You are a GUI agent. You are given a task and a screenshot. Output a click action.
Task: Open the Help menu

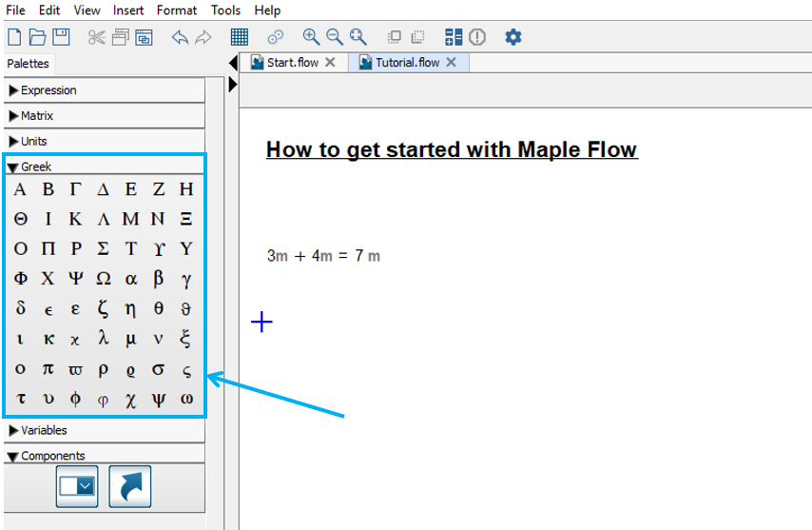[x=267, y=10]
